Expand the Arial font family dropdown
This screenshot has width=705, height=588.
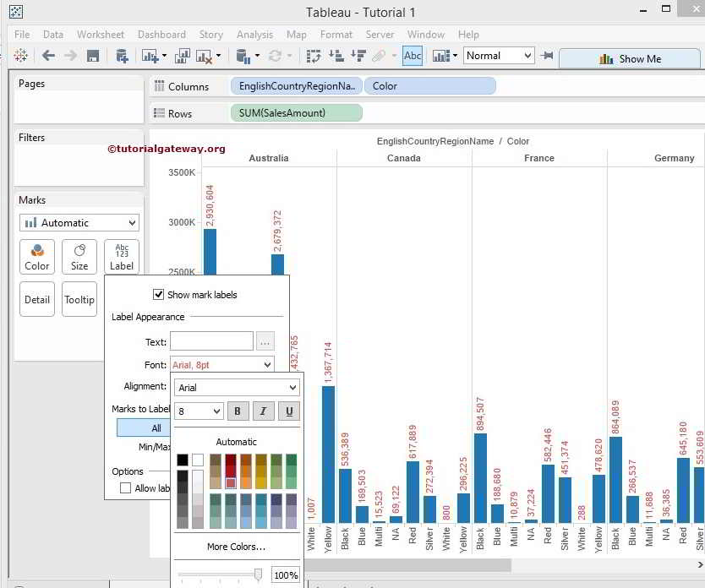click(237, 388)
